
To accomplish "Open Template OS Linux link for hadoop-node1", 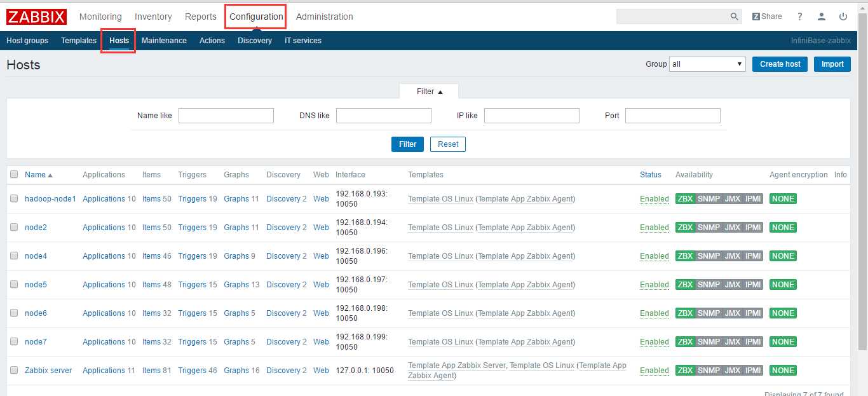I will (440, 199).
